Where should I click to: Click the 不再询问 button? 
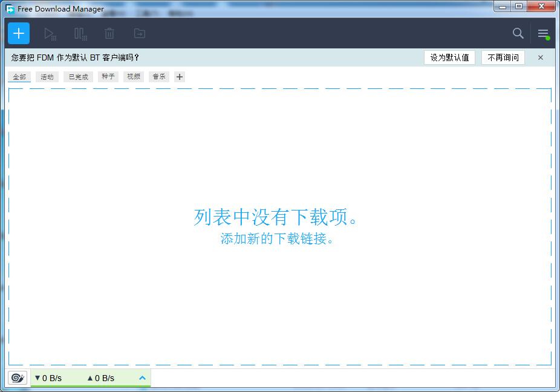pyautogui.click(x=503, y=57)
